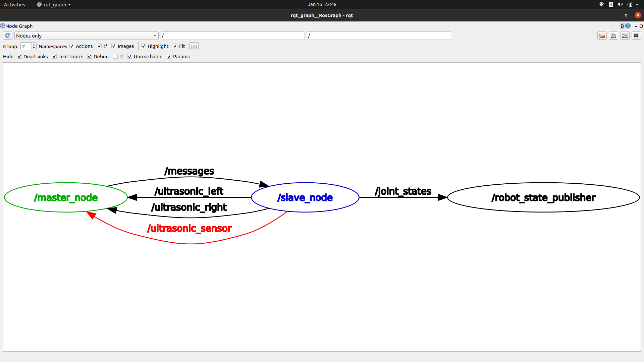This screenshot has width=644, height=362.
Task: Click the D dock widget button
Action: (x=622, y=26)
